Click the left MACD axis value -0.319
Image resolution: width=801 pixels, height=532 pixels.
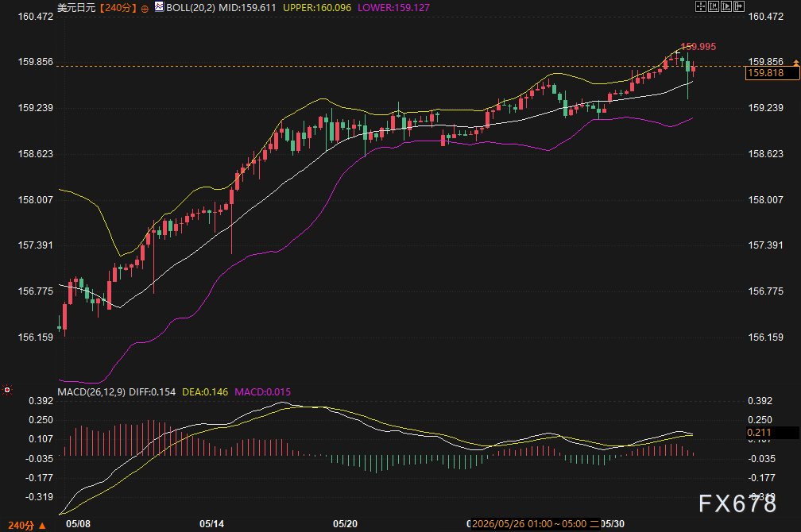point(39,497)
